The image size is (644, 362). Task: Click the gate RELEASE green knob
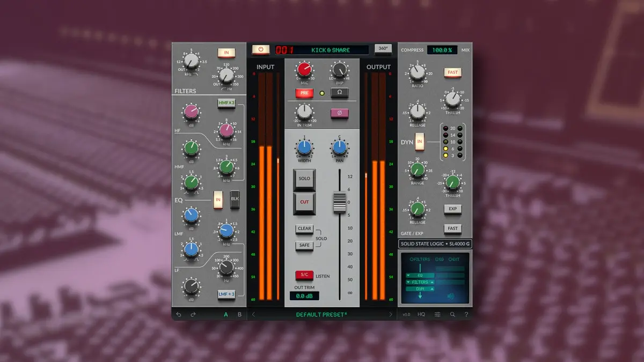(417, 209)
